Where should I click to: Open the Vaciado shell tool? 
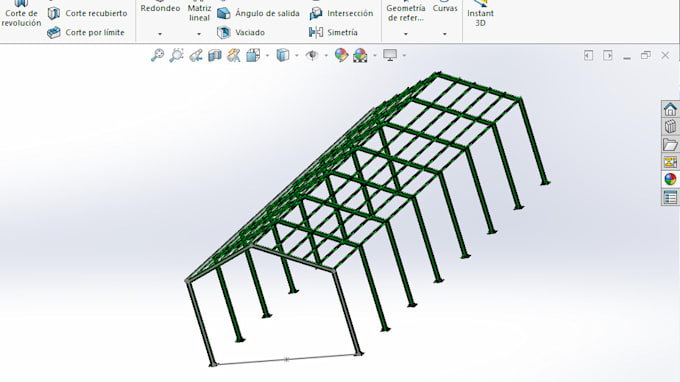click(x=241, y=33)
